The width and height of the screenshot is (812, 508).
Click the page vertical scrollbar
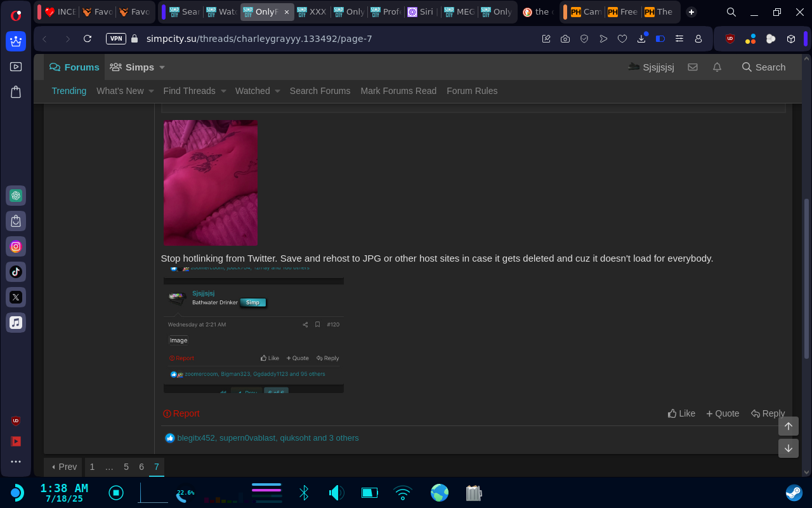[x=806, y=279]
